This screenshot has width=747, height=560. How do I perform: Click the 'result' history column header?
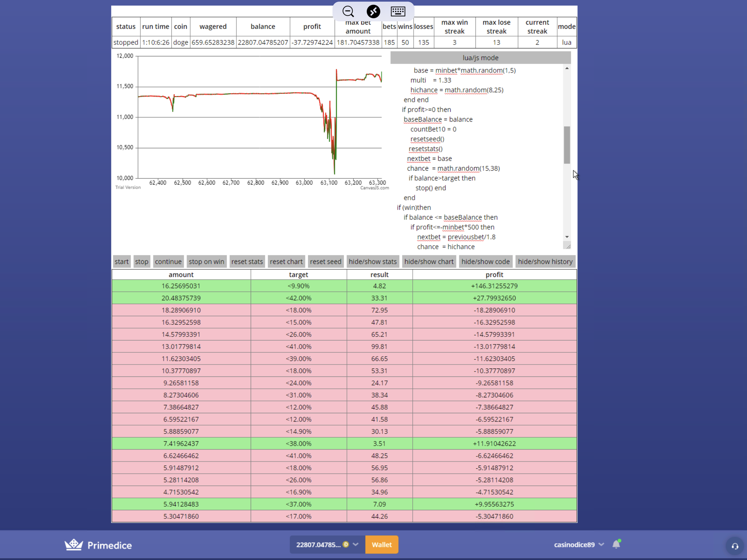[x=379, y=275]
